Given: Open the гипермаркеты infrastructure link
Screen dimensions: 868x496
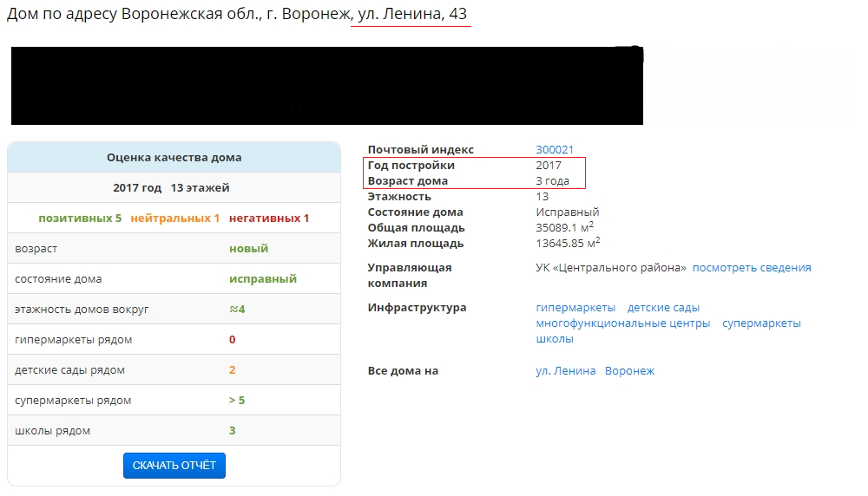Looking at the screenshot, I should click(x=575, y=308).
